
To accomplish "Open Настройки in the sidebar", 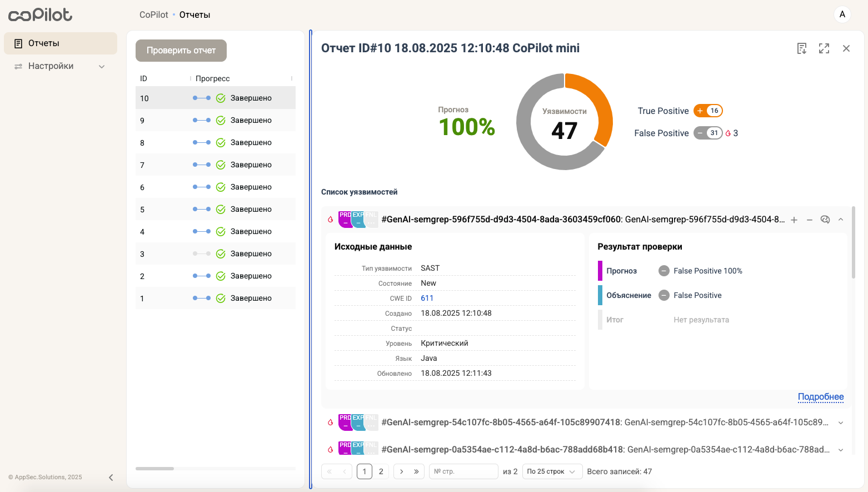I will tap(61, 66).
